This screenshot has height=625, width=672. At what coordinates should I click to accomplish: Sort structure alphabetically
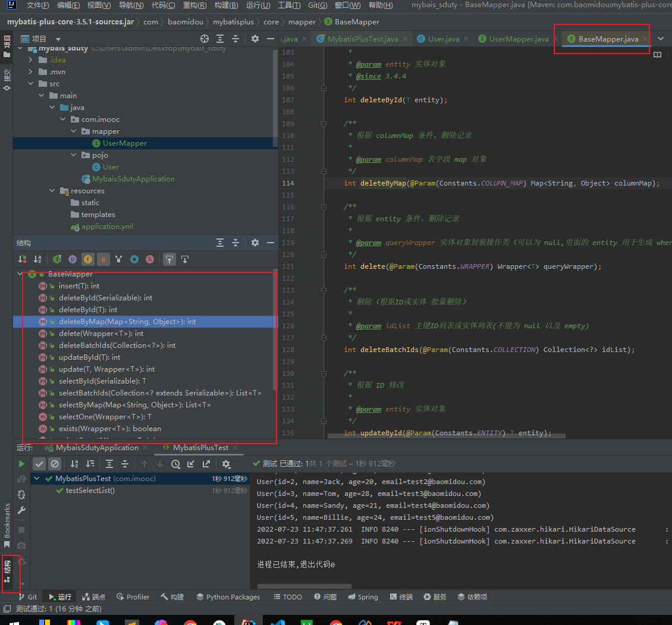[x=37, y=259]
